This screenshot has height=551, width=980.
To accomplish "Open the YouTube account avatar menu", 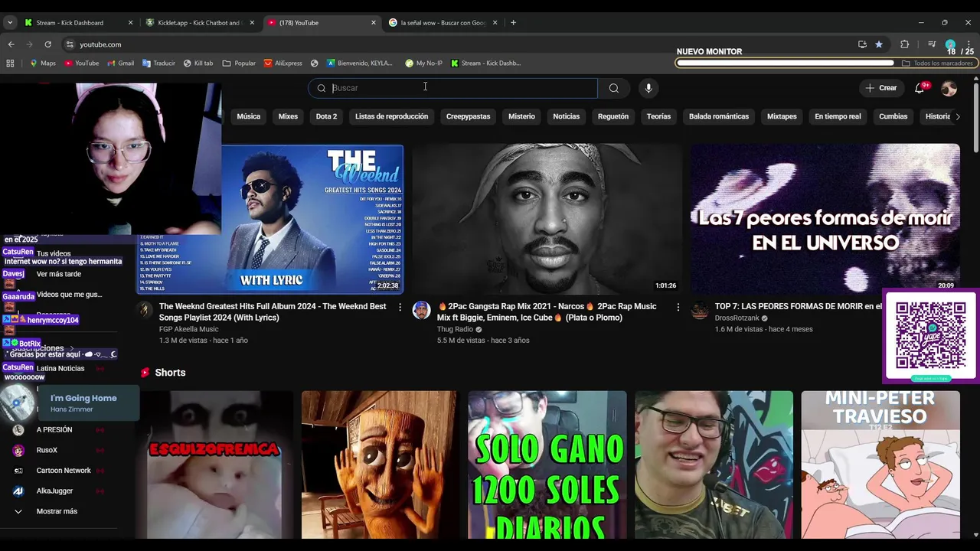I will pyautogui.click(x=949, y=88).
